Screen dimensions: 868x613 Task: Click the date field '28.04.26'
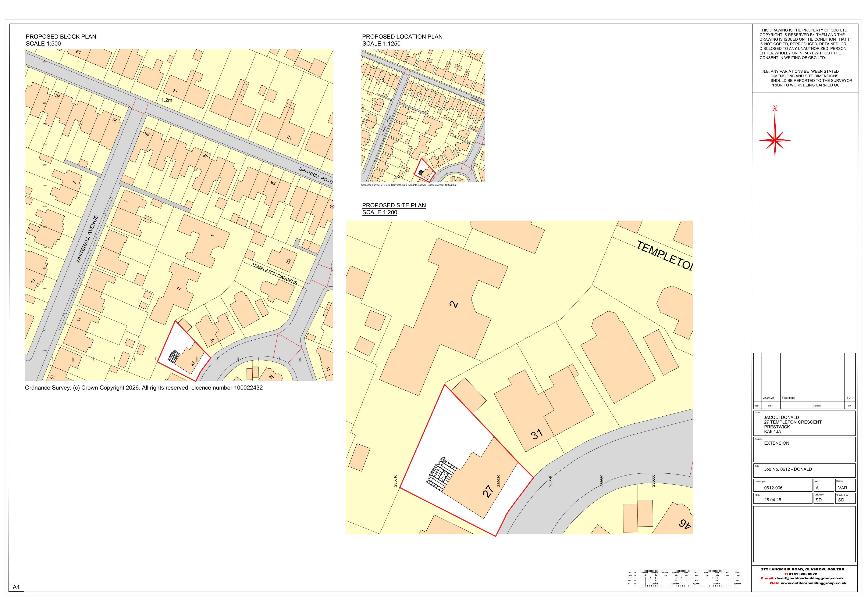point(772,500)
